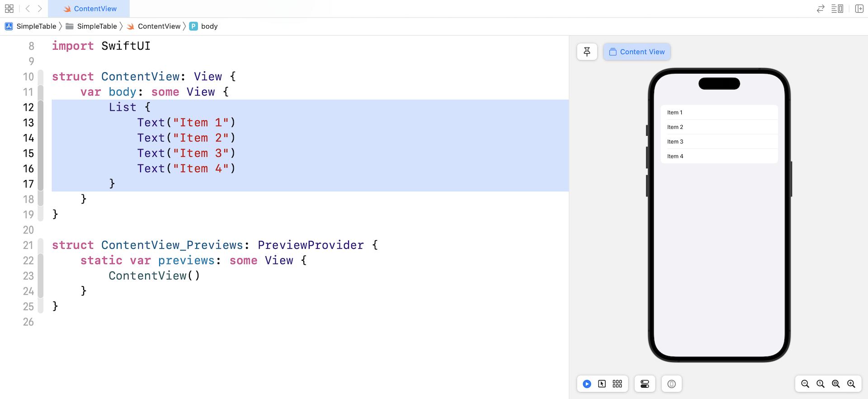Click the previews property name

coord(186,260)
